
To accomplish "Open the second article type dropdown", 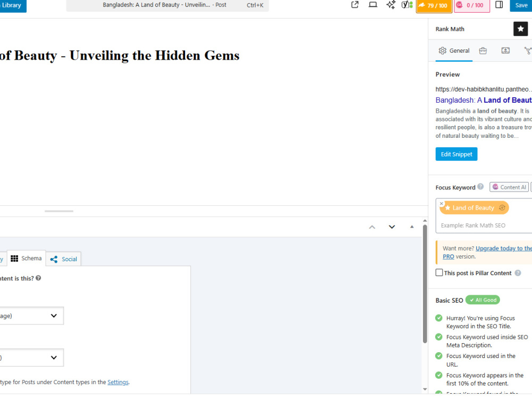I will pos(31,358).
